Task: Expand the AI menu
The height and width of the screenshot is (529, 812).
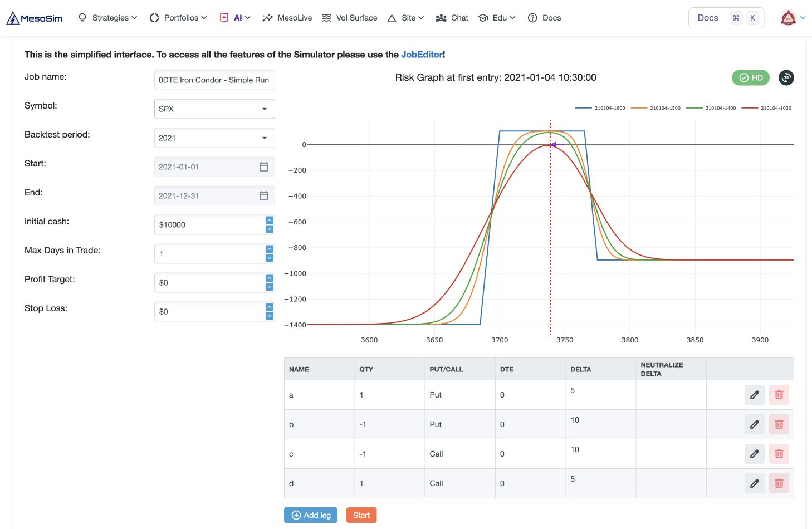Action: pos(235,18)
